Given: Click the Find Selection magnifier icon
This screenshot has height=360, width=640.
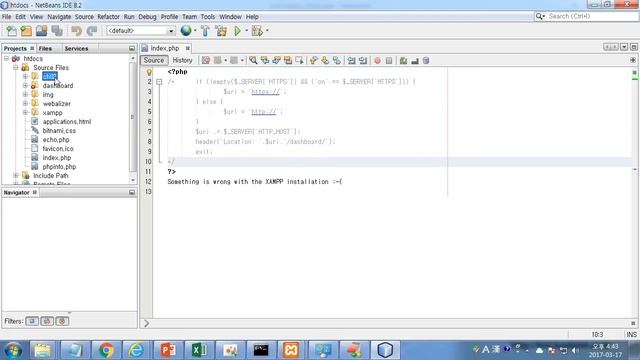Looking at the screenshot, I should coord(253,60).
